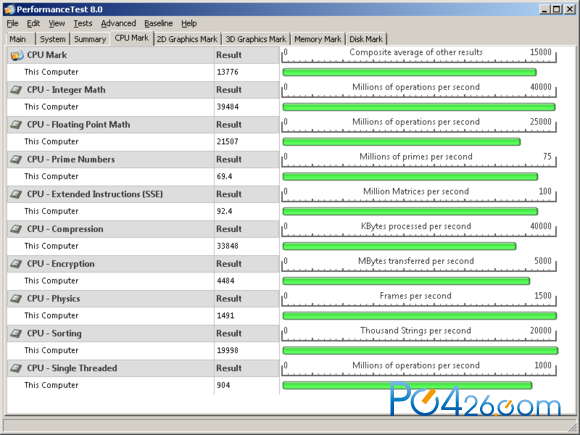The height and width of the screenshot is (435, 580).
Task: Click This Computer under CPU - Sorting
Action: pyautogui.click(x=51, y=350)
